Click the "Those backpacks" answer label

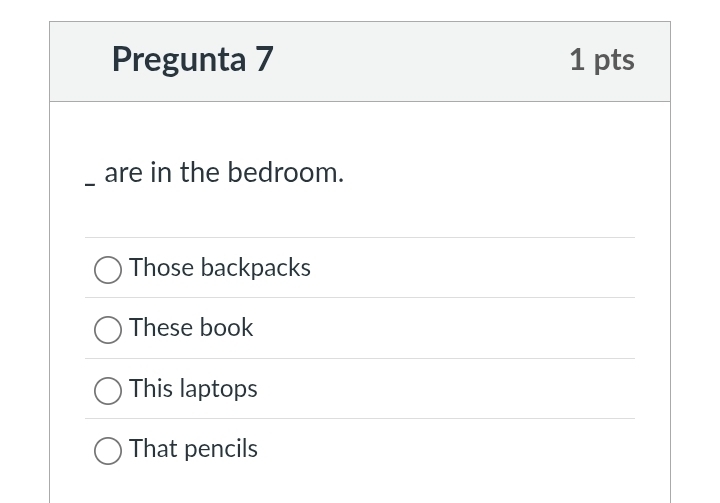(219, 268)
